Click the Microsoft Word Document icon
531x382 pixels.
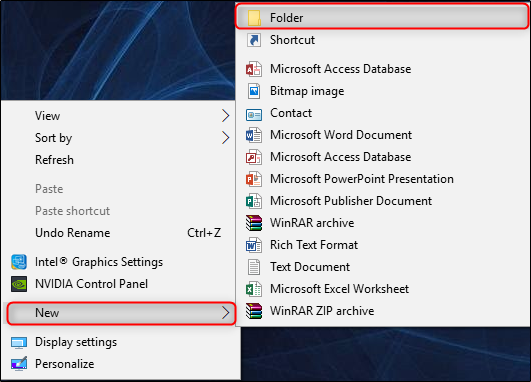tap(254, 135)
